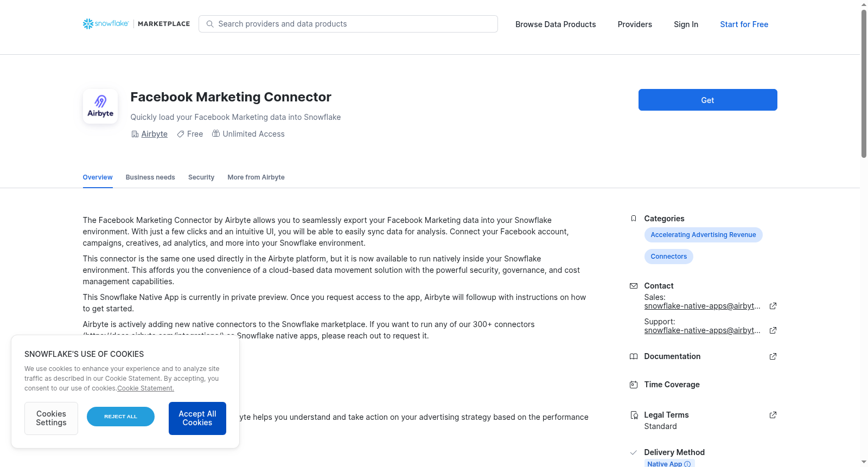
Task: Accept All Cookies in the banner
Action: click(x=197, y=418)
